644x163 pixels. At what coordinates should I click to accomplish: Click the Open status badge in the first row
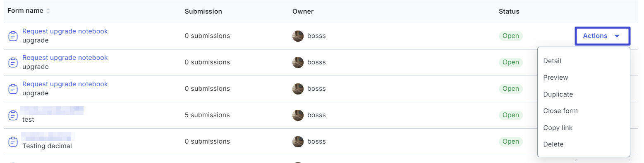point(511,36)
